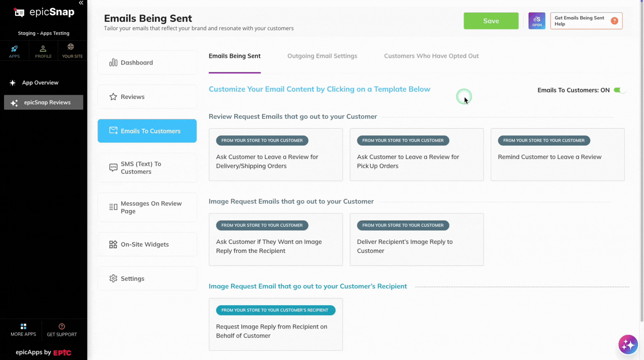Click the teal Customer's Recipient badge
The image size is (644, 360).
275,310
